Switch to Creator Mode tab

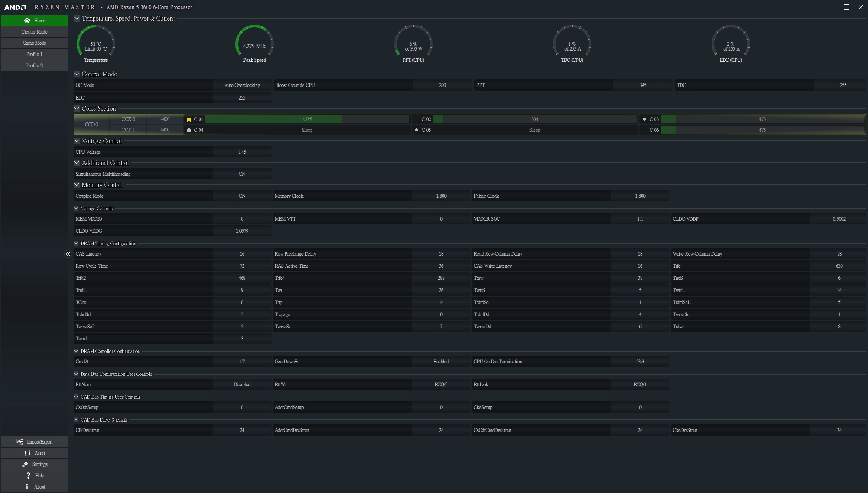pos(35,32)
